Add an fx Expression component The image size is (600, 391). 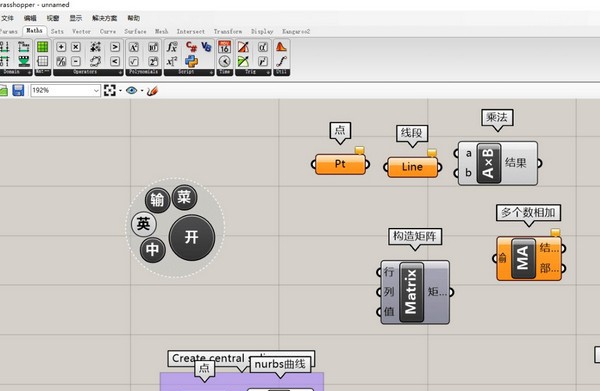pos(172,47)
